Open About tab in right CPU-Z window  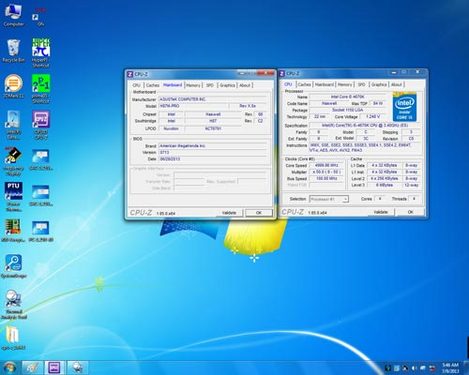coord(396,85)
